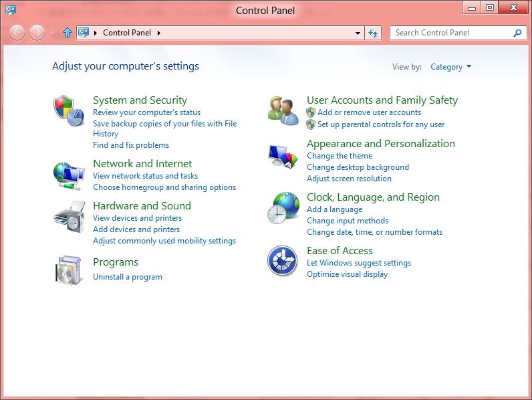
Task: Open System and Security heading
Action: 140,100
